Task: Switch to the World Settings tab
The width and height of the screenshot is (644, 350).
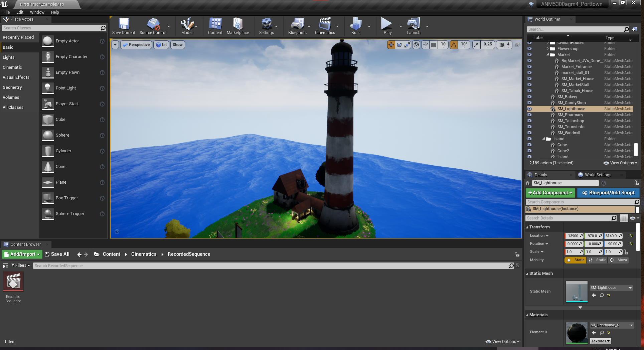Action: (598, 175)
